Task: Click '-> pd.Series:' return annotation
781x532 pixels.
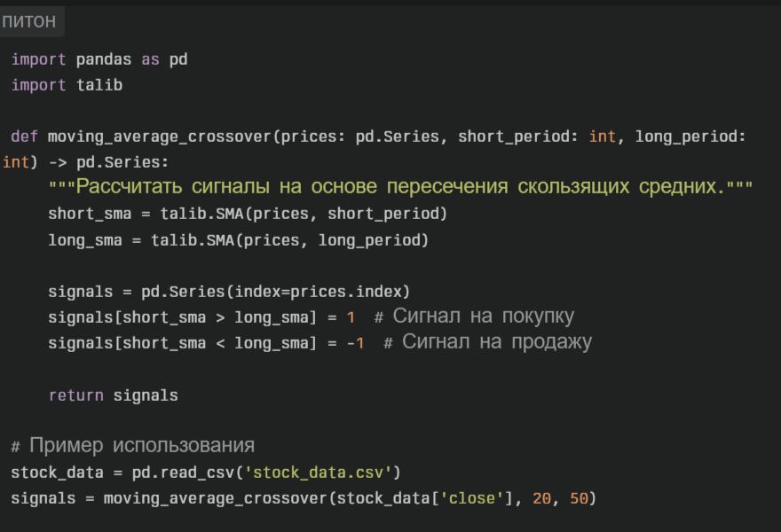Action: (x=108, y=162)
